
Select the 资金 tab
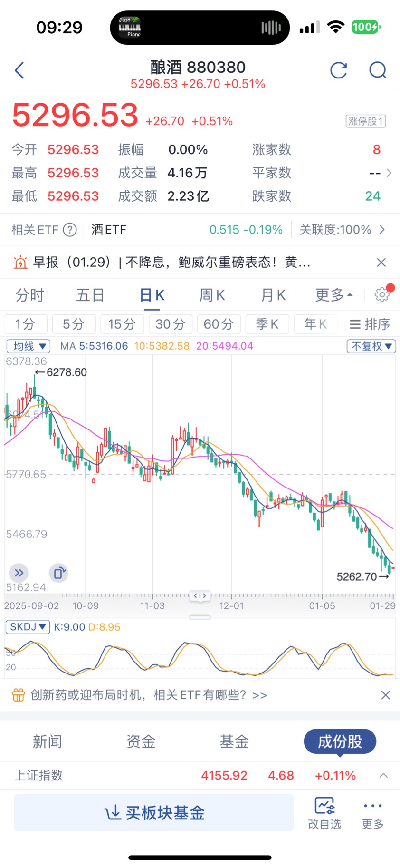tap(141, 741)
